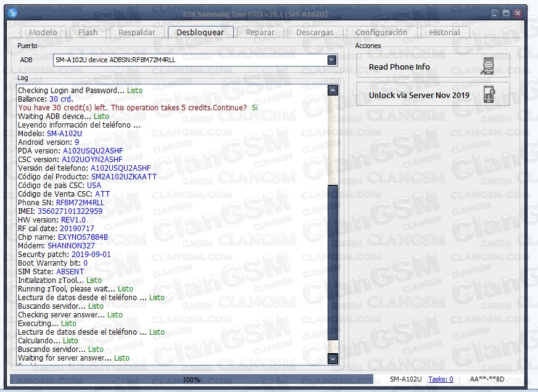Click the chip name EXYNOS7884B
538x392 pixels.
(x=83, y=237)
